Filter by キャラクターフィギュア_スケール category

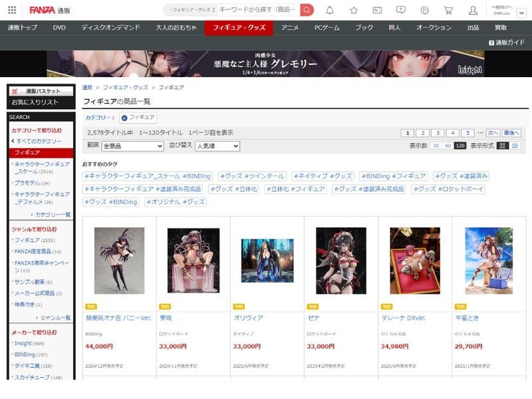coord(42,168)
